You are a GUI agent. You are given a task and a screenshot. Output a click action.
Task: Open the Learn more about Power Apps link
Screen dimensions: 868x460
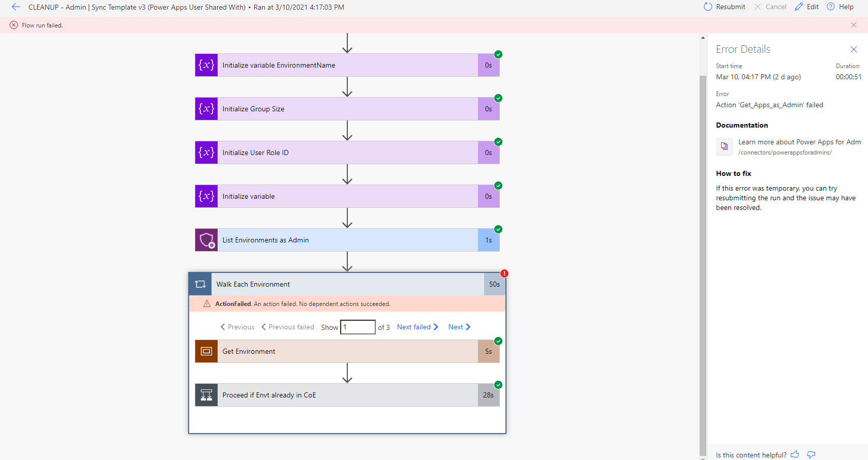tap(799, 142)
